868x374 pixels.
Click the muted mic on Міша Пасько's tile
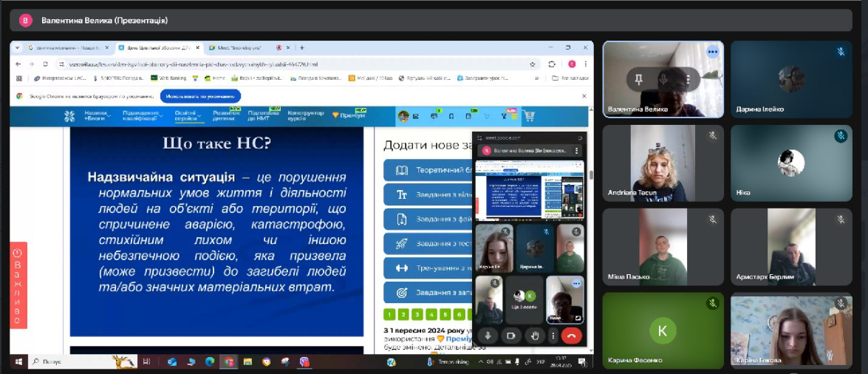pyautogui.click(x=712, y=220)
